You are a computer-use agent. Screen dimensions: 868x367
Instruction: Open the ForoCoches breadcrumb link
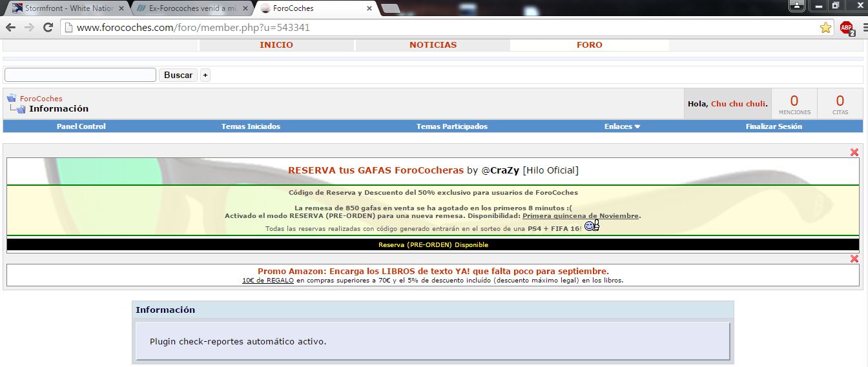pyautogui.click(x=41, y=99)
